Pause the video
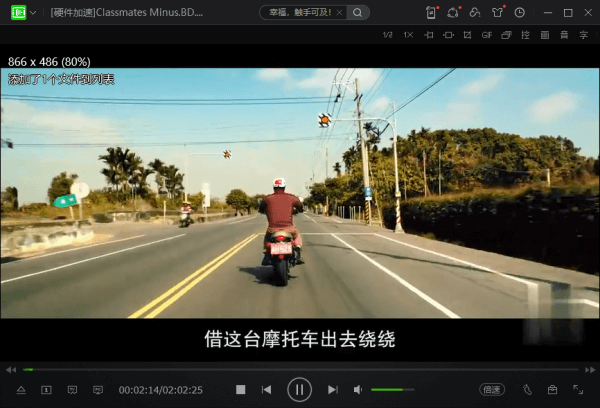600x408 pixels. pyautogui.click(x=300, y=390)
